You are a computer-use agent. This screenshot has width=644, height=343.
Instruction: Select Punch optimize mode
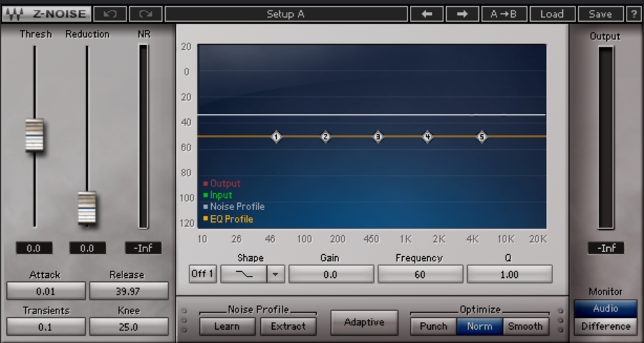click(434, 326)
